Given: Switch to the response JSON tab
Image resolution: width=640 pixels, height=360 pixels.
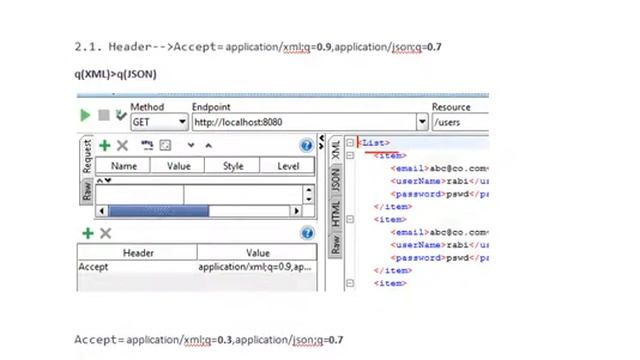Looking at the screenshot, I should click(336, 180).
